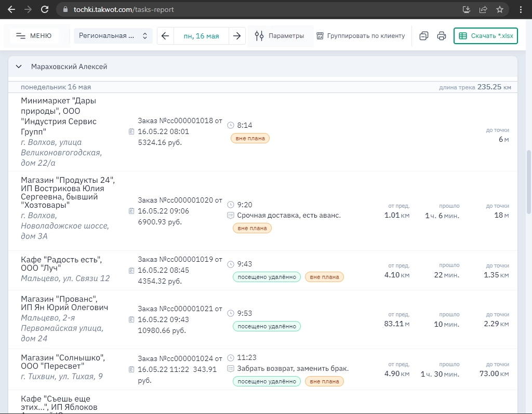This screenshot has height=414, width=532.
Task: Click "посещено удалённо" tag for Магазин Прованс
Action: (x=267, y=326)
